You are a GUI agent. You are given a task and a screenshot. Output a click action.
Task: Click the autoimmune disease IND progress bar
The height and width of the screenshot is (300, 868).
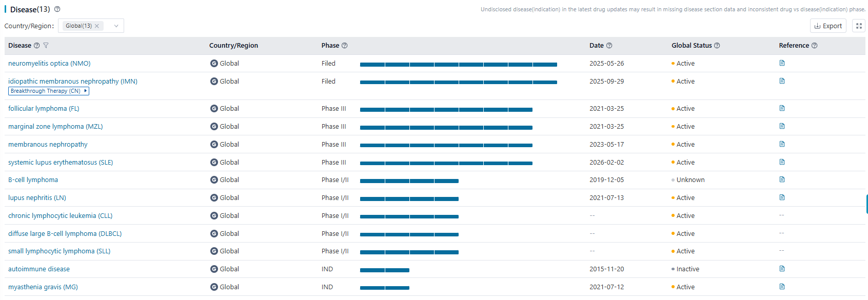(384, 270)
